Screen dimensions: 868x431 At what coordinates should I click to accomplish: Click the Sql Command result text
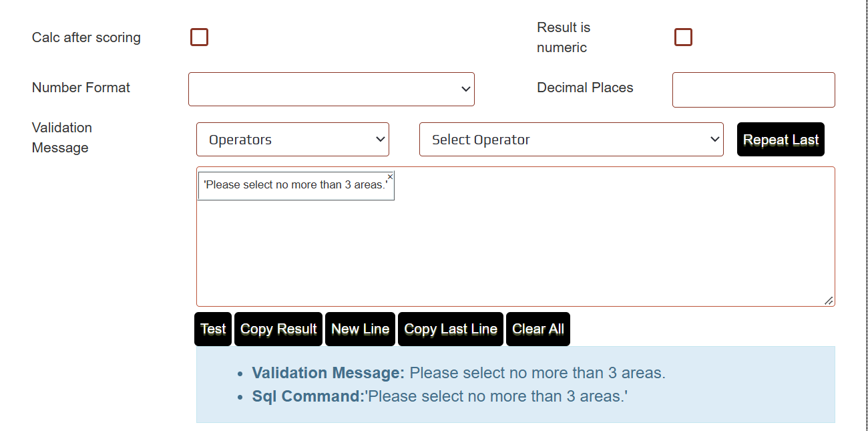point(440,396)
